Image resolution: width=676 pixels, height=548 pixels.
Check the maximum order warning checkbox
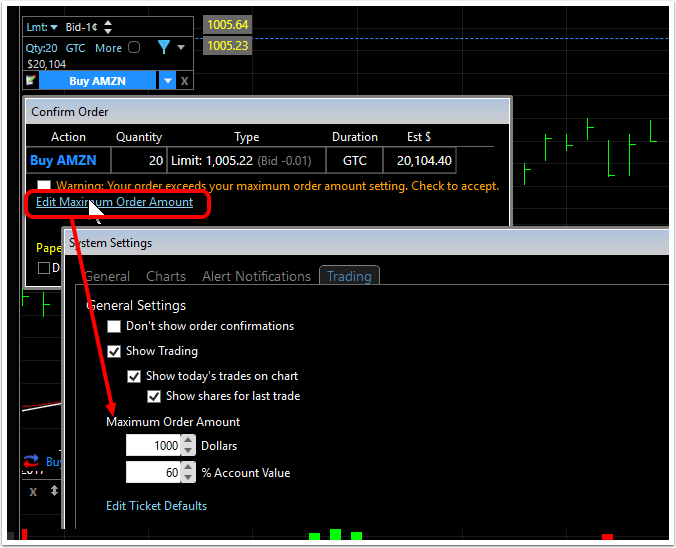44,185
